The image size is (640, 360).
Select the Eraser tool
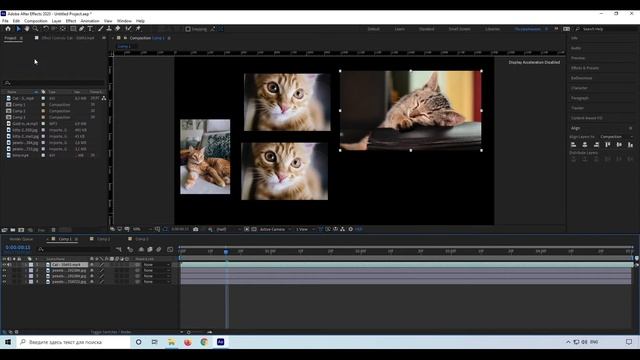coord(118,29)
